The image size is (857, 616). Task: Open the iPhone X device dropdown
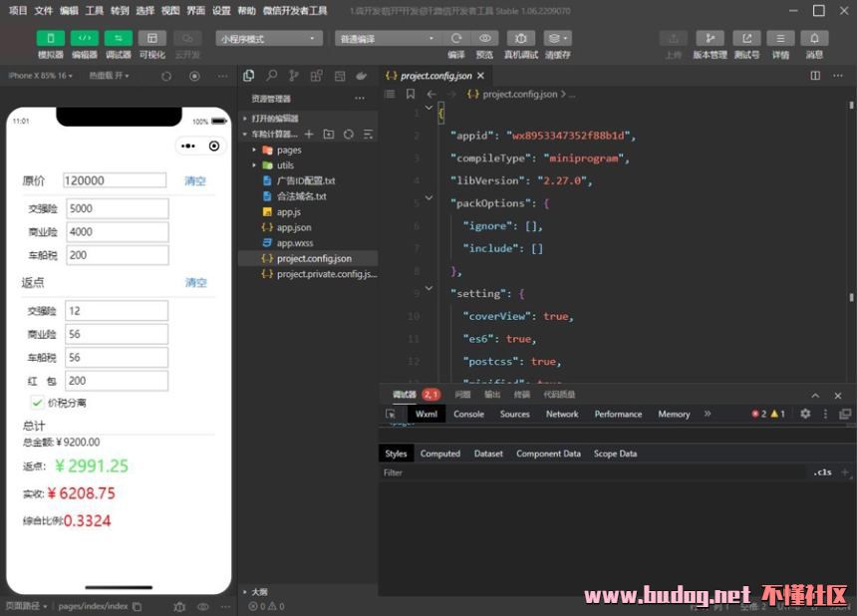(x=41, y=76)
